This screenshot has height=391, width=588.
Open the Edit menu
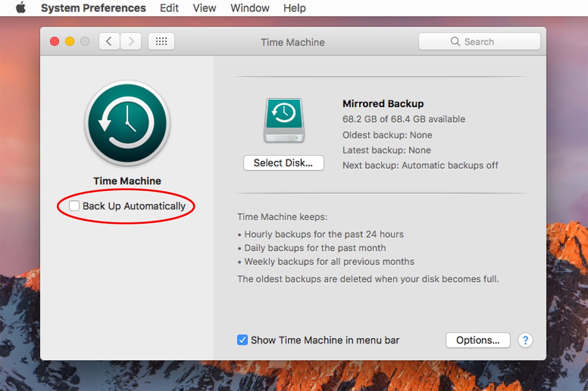(x=170, y=8)
